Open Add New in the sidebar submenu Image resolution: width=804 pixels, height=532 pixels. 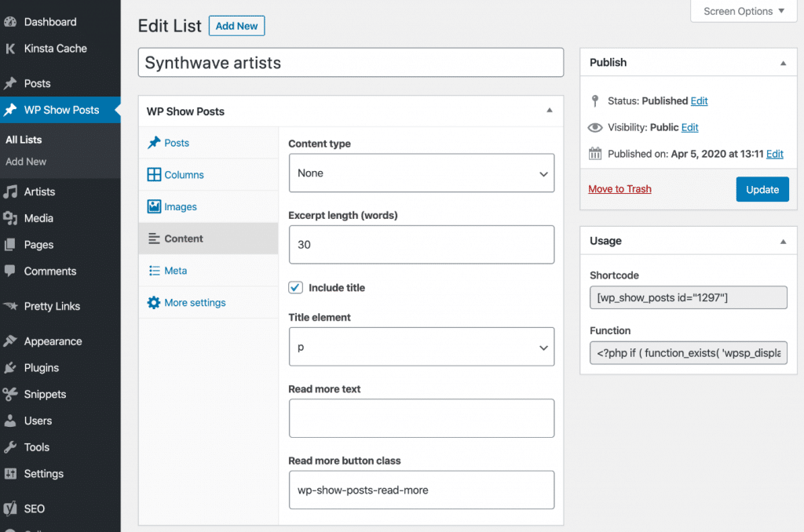pyautogui.click(x=26, y=162)
